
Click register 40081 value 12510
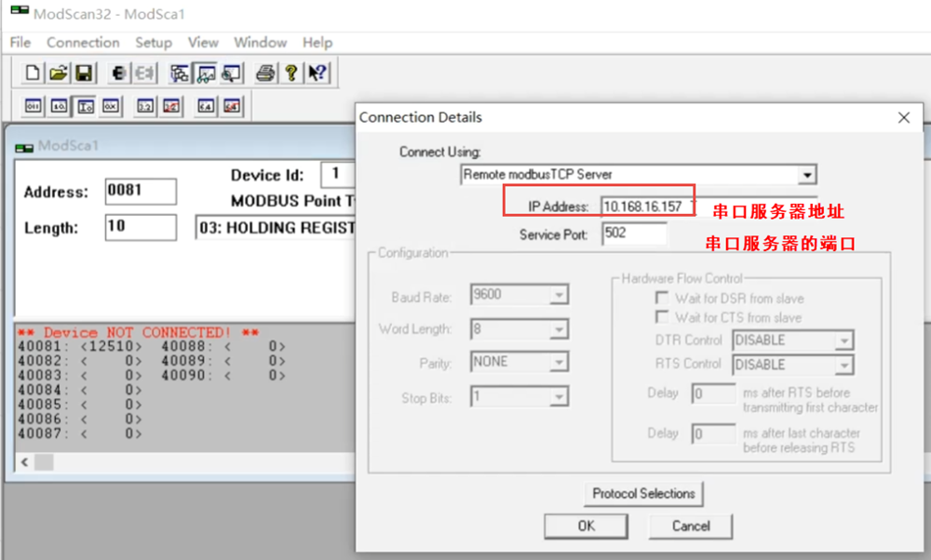[x=112, y=346]
